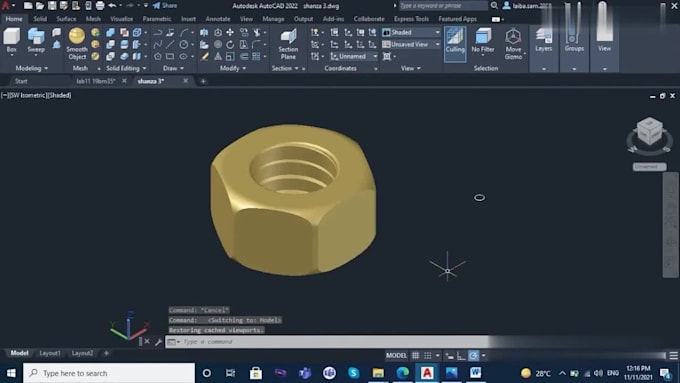Image resolution: width=680 pixels, height=383 pixels.
Task: Click the Customization menu icon in status bar
Action: coord(673,356)
